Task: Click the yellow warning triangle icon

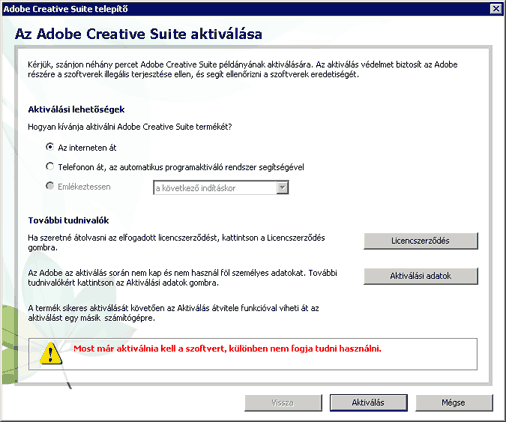Action: point(51,353)
